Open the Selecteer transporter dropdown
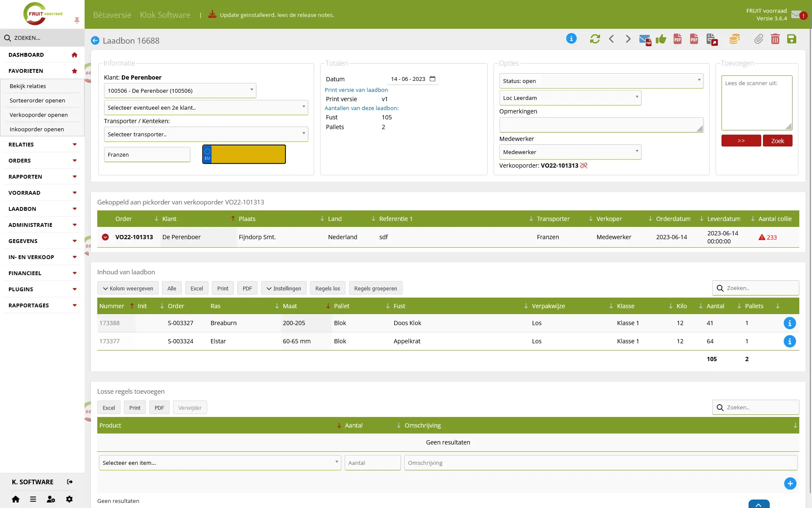Viewport: 812px width, 508px height. [x=206, y=134]
